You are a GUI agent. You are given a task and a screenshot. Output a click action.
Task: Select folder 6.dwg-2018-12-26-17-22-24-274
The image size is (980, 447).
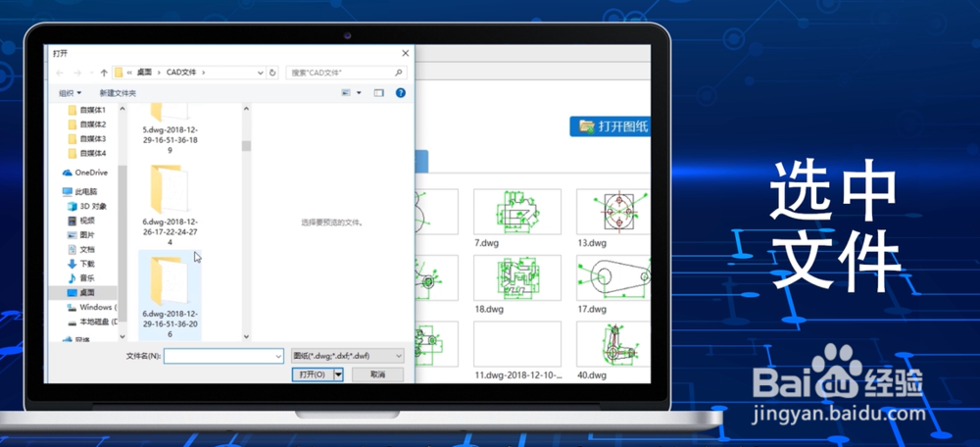pos(170,205)
